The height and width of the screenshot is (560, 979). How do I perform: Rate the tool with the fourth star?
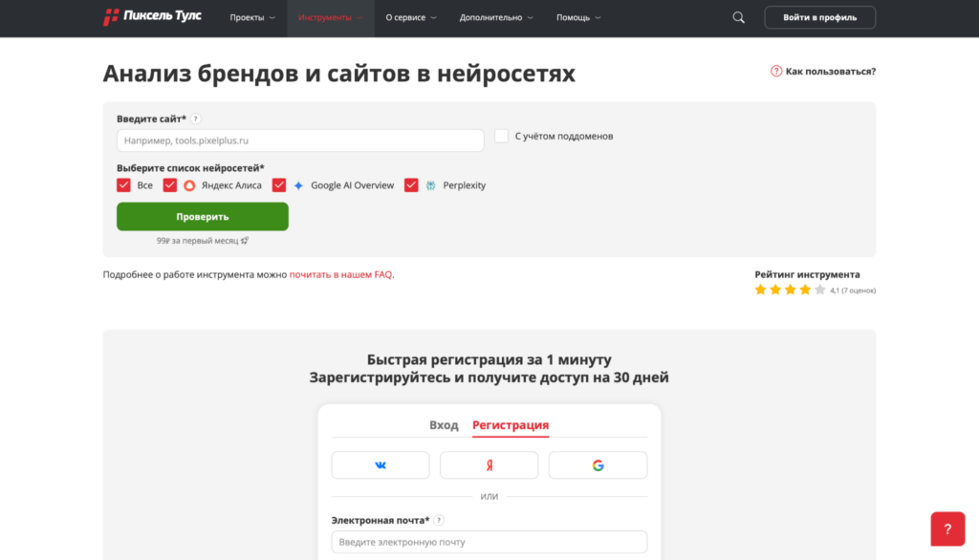click(805, 290)
